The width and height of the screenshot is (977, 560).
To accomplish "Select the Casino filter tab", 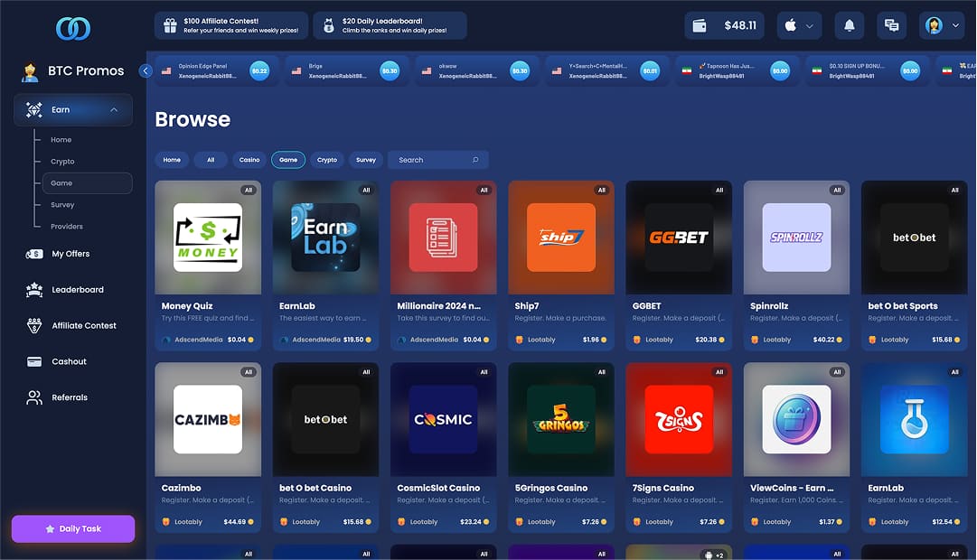I will point(249,160).
